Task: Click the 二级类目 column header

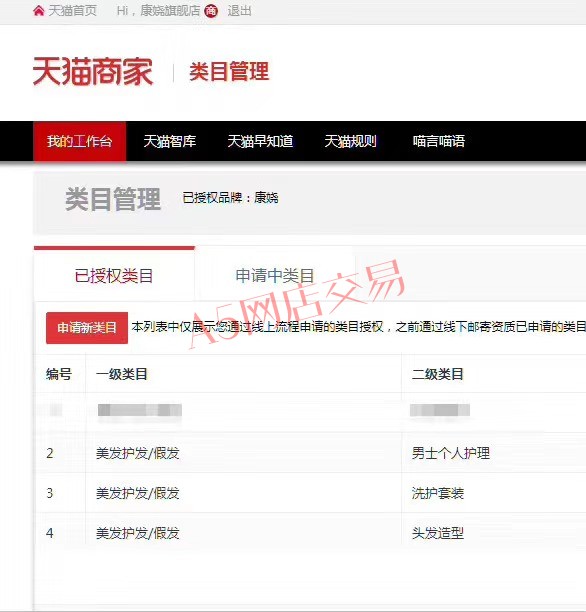Action: [x=438, y=374]
